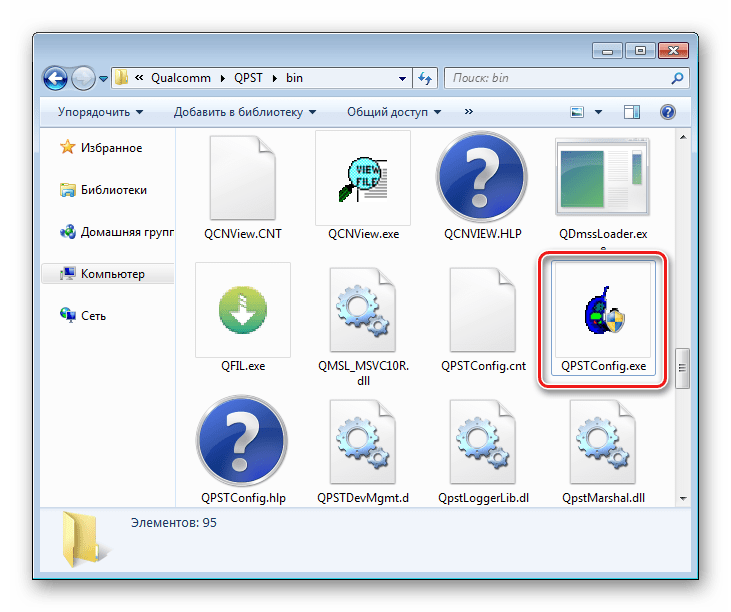Navigate to Qualcomm in the address bar

pyautogui.click(x=181, y=78)
